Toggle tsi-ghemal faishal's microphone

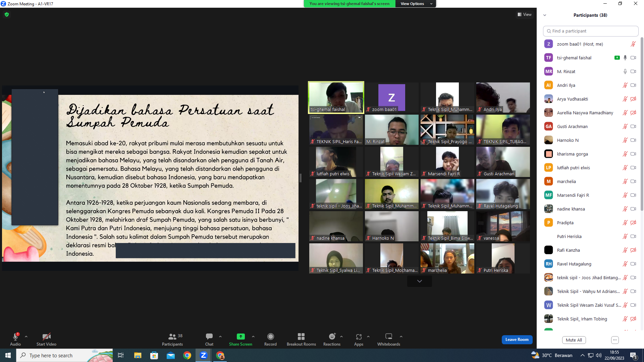click(625, 58)
